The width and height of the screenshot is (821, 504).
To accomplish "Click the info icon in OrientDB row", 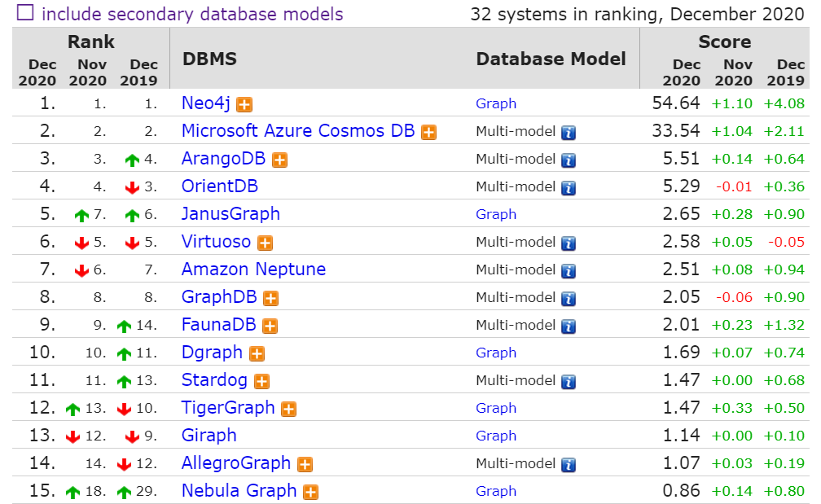I will pyautogui.click(x=569, y=187).
